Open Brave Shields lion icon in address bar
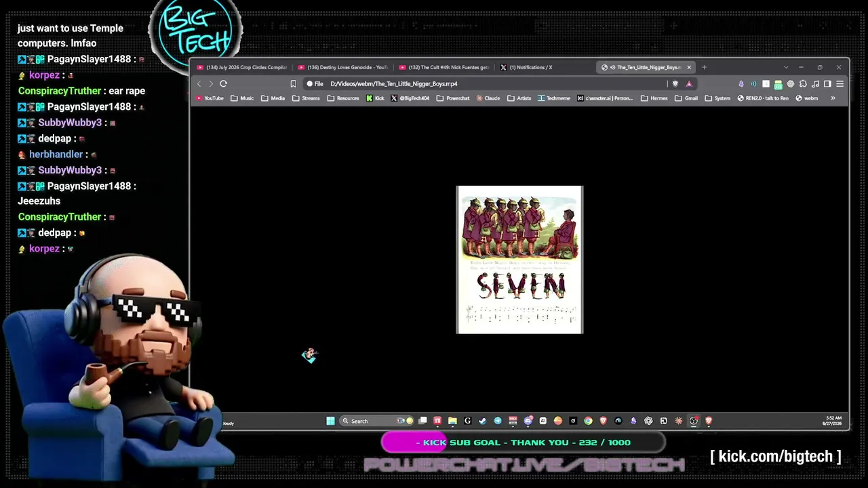 [x=675, y=84]
